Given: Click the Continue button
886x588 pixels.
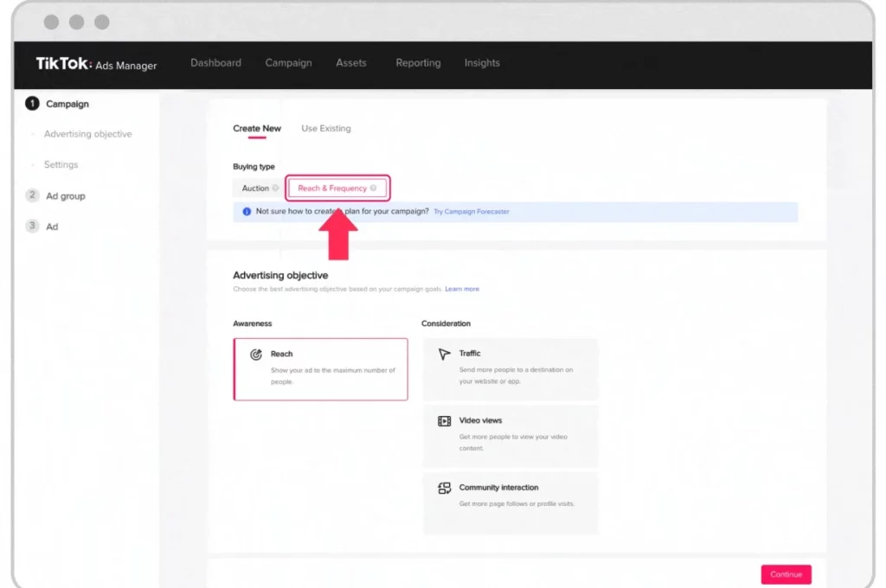Looking at the screenshot, I should click(x=786, y=574).
